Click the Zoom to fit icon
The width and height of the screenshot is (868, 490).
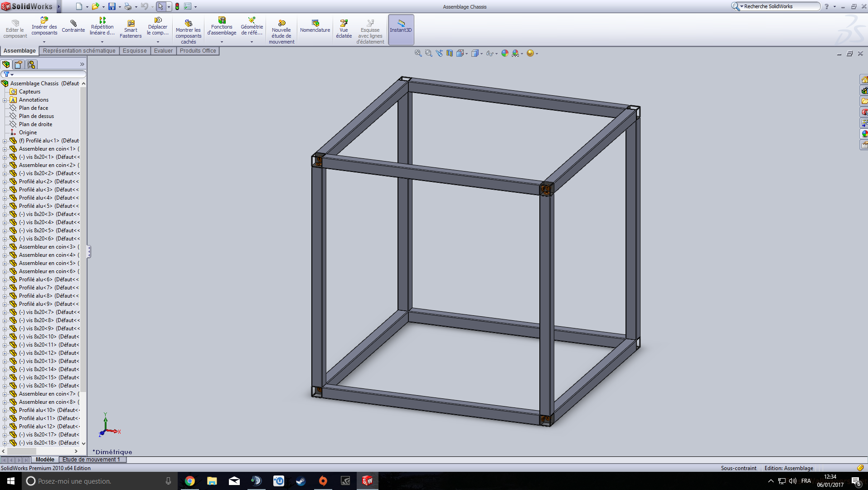(418, 53)
